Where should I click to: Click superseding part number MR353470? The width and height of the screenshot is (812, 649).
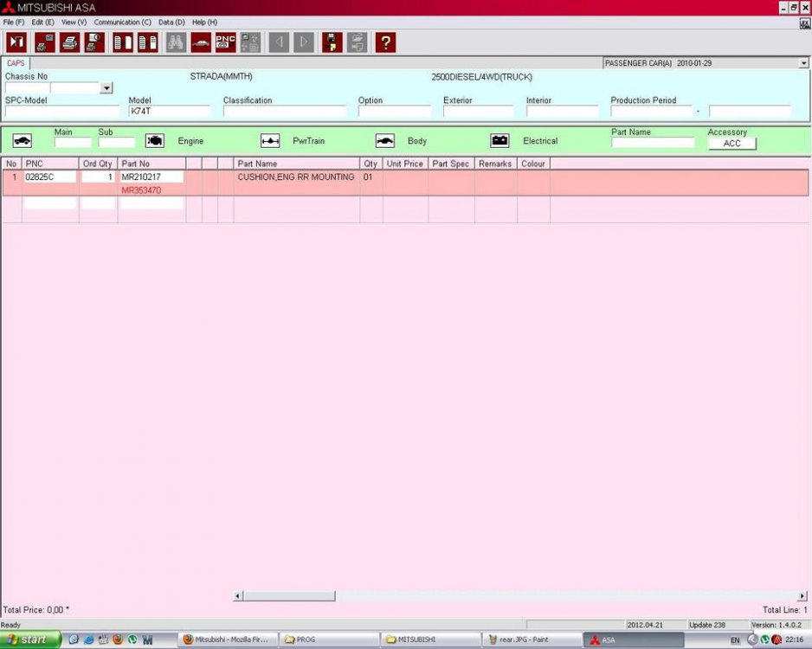click(x=141, y=190)
